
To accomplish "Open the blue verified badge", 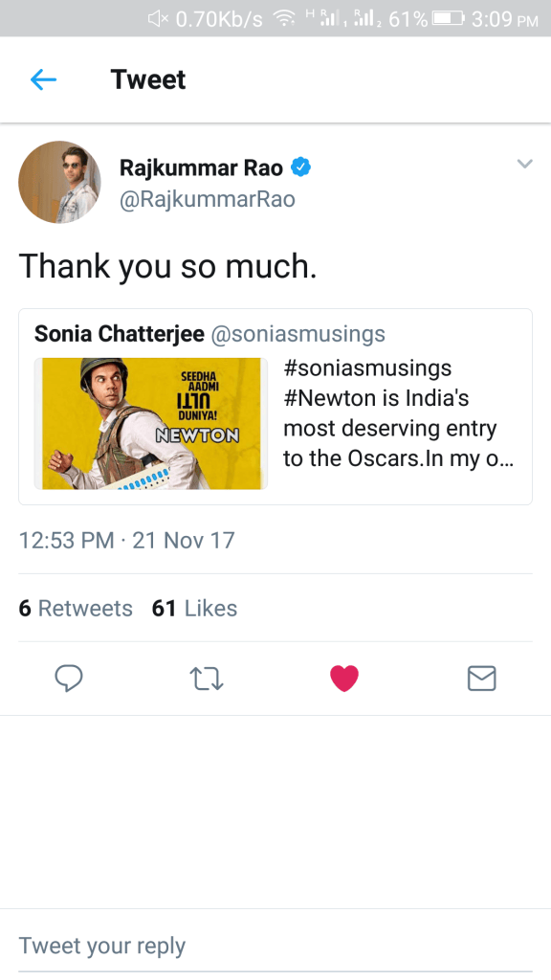I will (301, 167).
